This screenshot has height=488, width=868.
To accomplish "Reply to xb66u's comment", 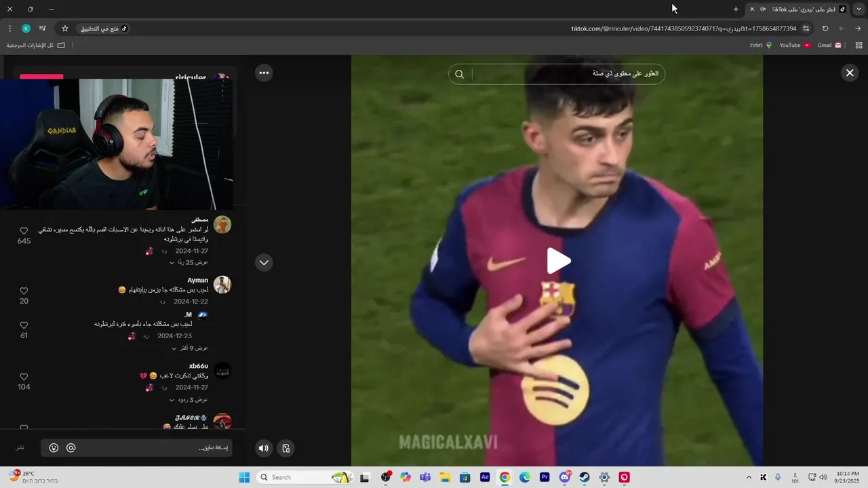I will pos(164,388).
